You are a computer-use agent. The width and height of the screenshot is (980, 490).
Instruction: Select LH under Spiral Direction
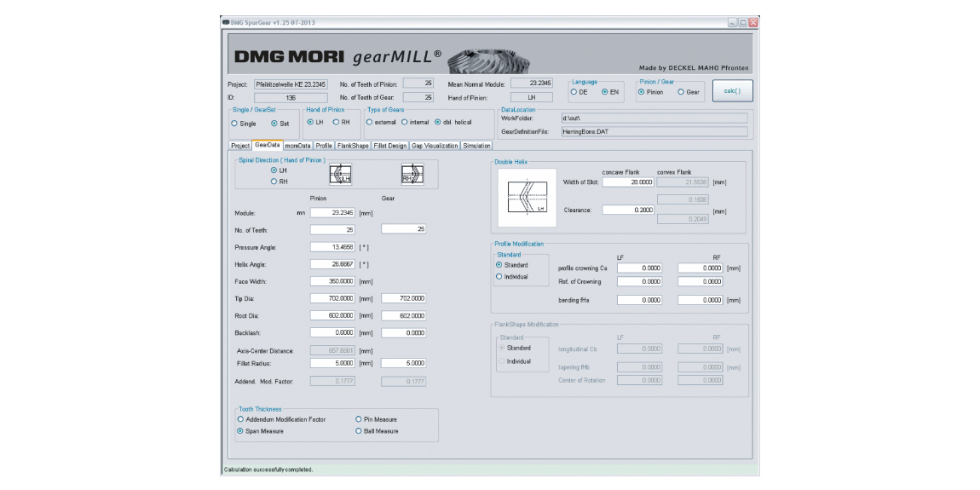point(274,170)
